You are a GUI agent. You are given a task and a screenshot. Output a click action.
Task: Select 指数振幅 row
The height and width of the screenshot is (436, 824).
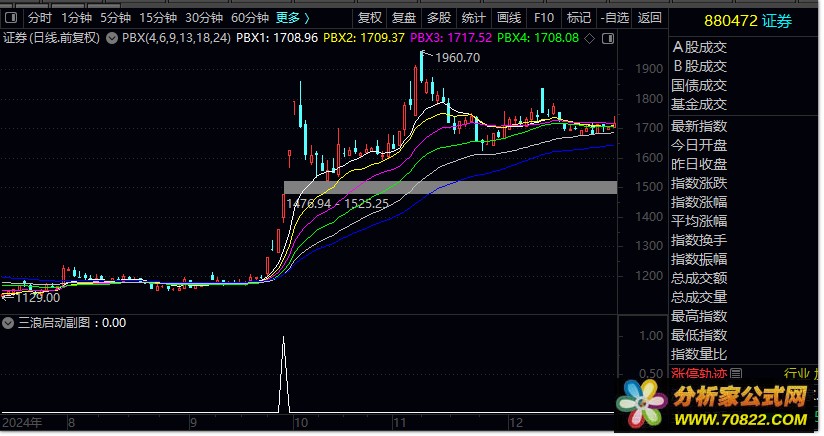(x=699, y=259)
